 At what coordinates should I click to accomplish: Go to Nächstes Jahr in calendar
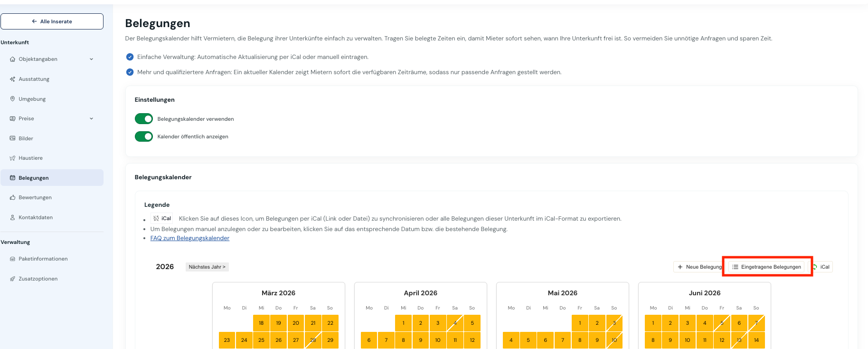207,267
